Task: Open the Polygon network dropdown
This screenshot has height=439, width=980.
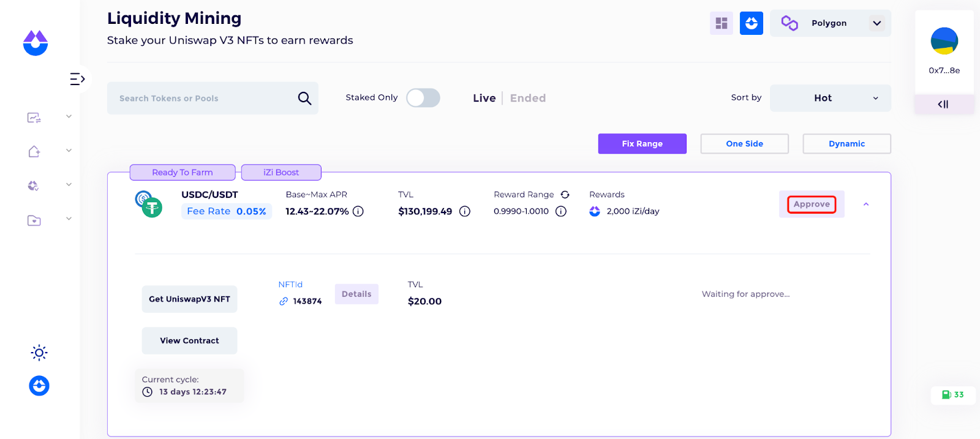Action: [x=831, y=23]
